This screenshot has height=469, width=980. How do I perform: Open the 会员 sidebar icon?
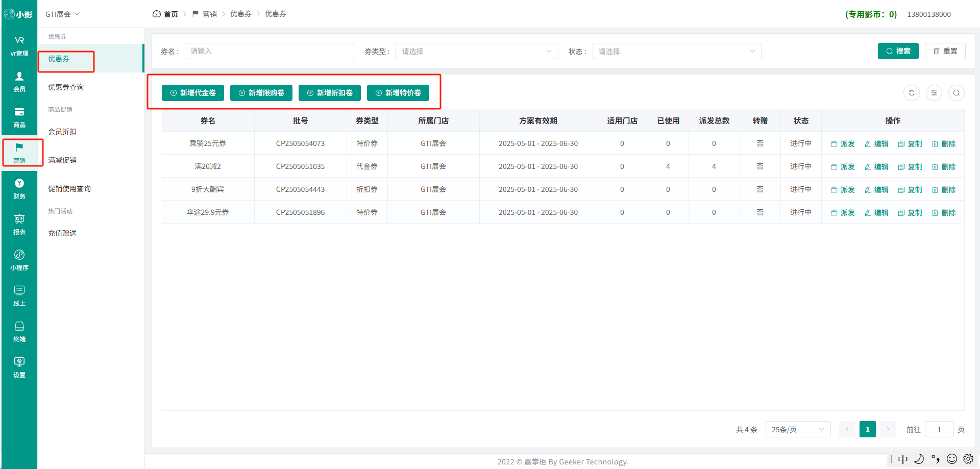[19, 82]
